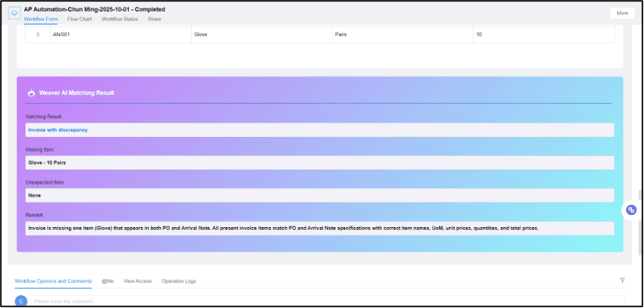Open the Workflow Status tab
644x308 pixels.
120,19
